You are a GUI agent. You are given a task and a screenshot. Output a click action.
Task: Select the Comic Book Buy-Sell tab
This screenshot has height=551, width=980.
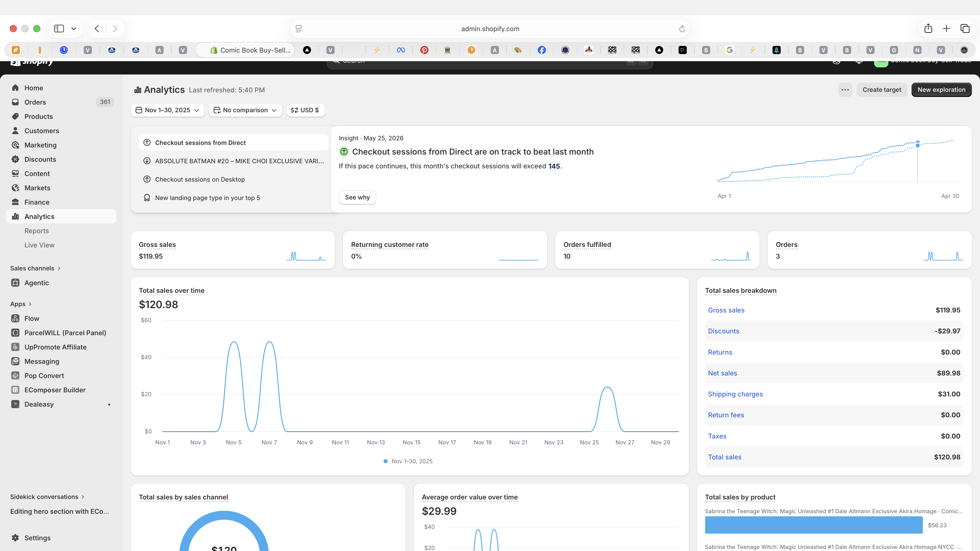tap(245, 50)
